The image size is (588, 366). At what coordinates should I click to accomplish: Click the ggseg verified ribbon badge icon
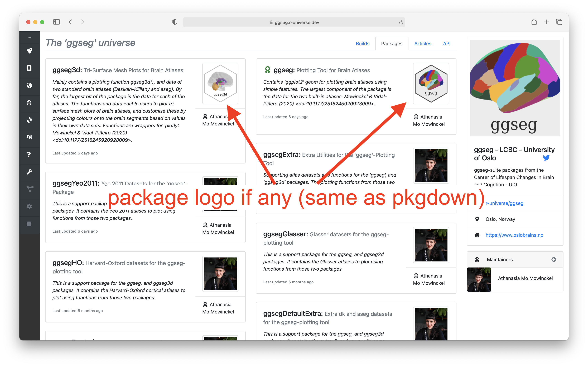point(267,70)
